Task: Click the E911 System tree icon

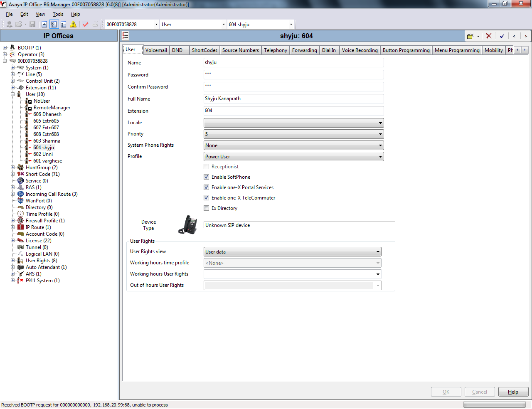Action: 20,281
